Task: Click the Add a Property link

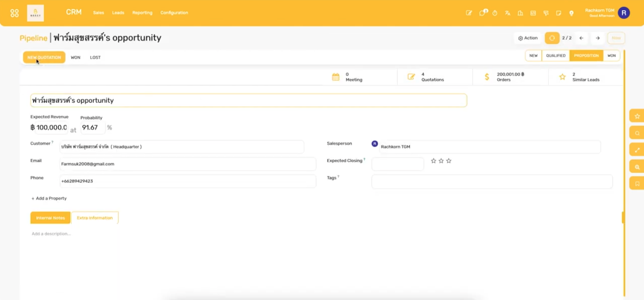Action: 49,198
